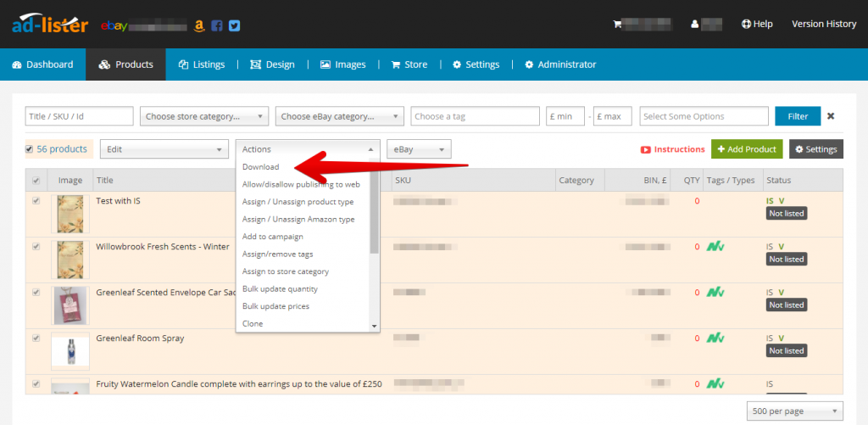Click green tag icon in Greenleaf Room Spray row

[x=715, y=338]
